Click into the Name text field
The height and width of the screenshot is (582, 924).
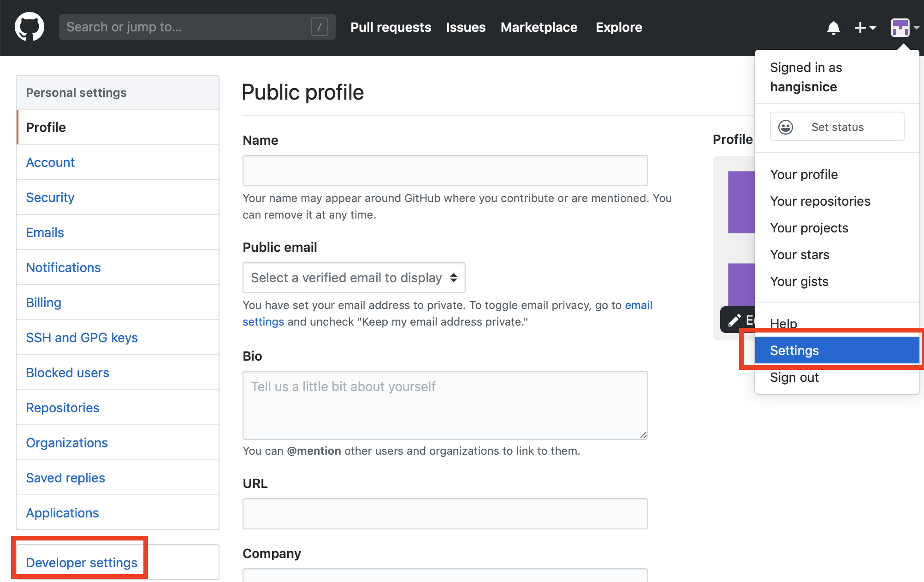(445, 171)
